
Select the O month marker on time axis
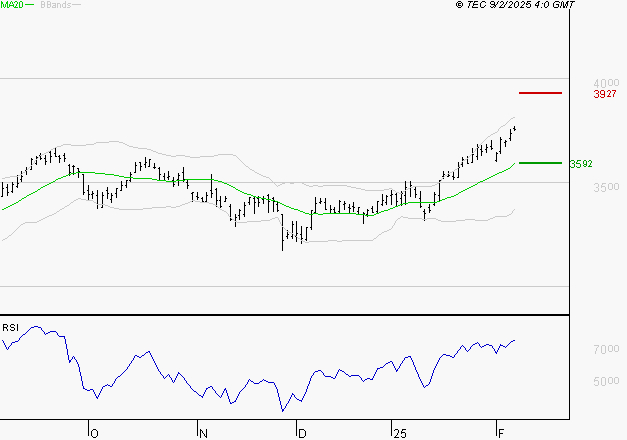[x=95, y=433]
